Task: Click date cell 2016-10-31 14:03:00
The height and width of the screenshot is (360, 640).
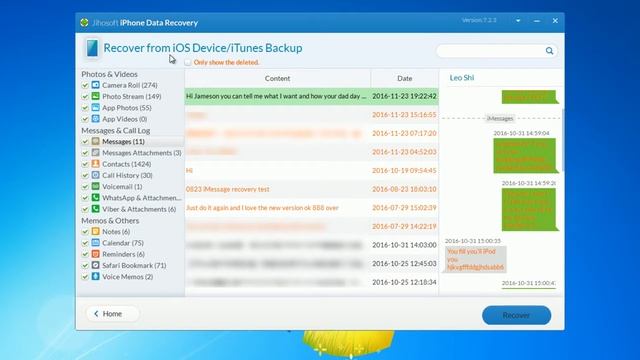Action: click(404, 245)
